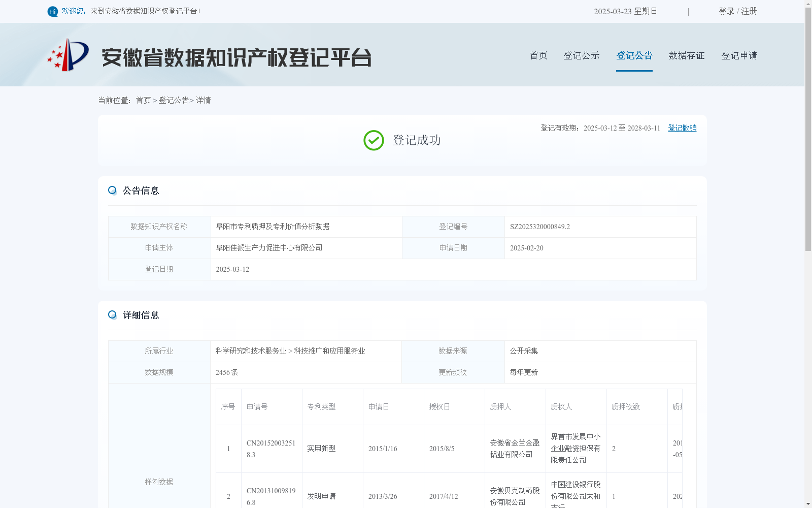This screenshot has height=508, width=812.
Task: Select application date 2013/3/26
Action: pyautogui.click(x=383, y=496)
